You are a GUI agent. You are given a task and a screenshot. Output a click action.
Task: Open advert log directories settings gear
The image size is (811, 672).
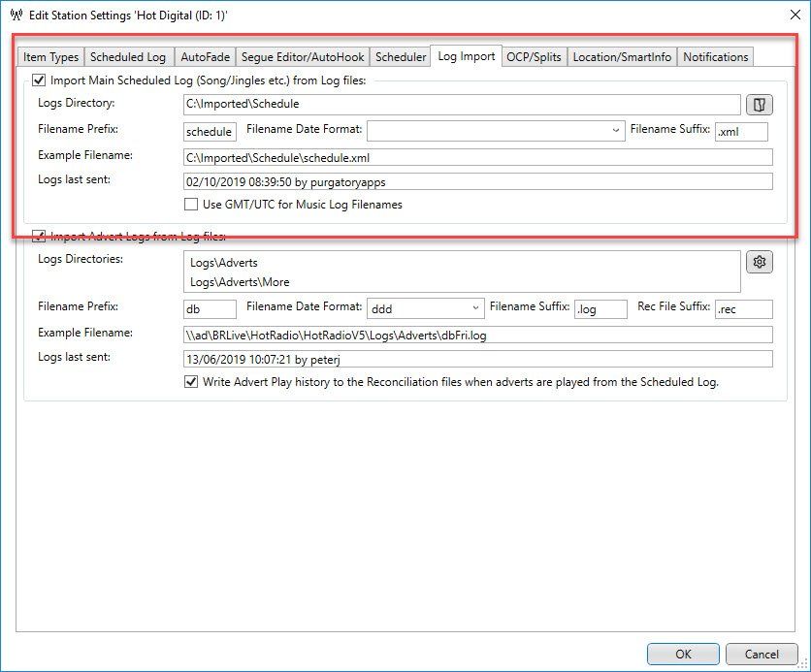tap(759, 262)
